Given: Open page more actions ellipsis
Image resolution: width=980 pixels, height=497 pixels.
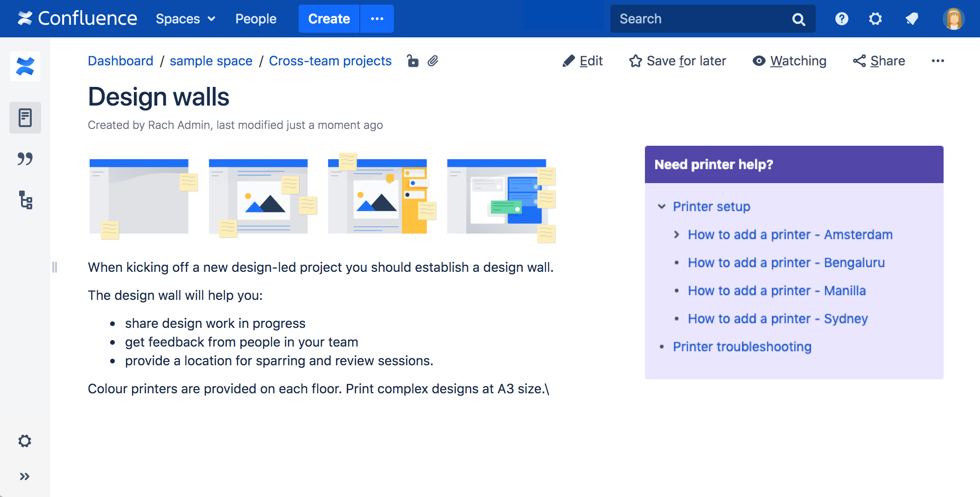Looking at the screenshot, I should tap(938, 61).
